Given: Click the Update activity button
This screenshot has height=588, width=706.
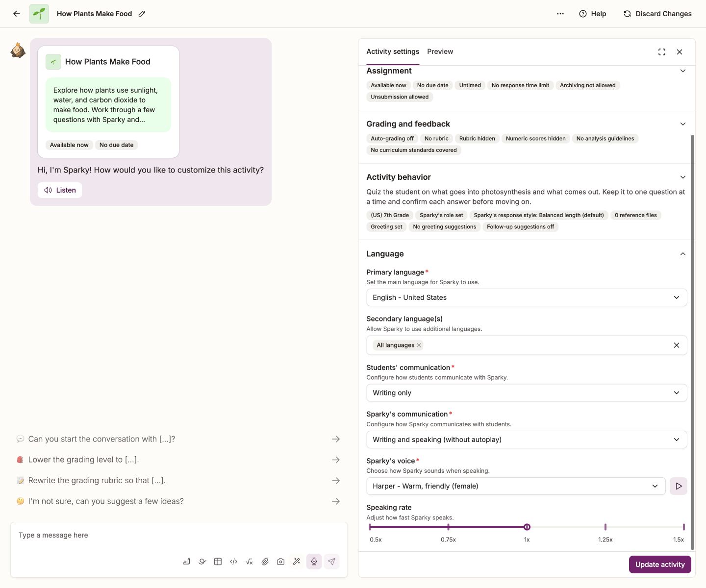Looking at the screenshot, I should (660, 564).
